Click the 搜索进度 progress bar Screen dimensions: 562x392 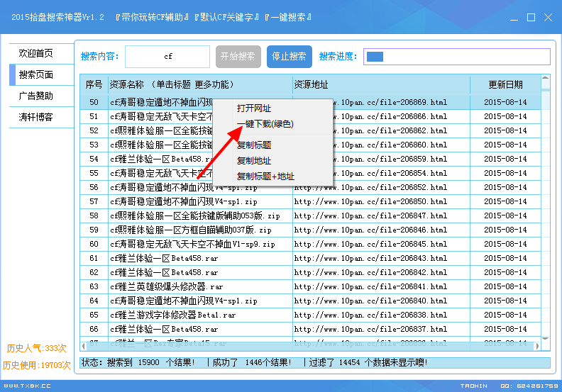tap(457, 57)
